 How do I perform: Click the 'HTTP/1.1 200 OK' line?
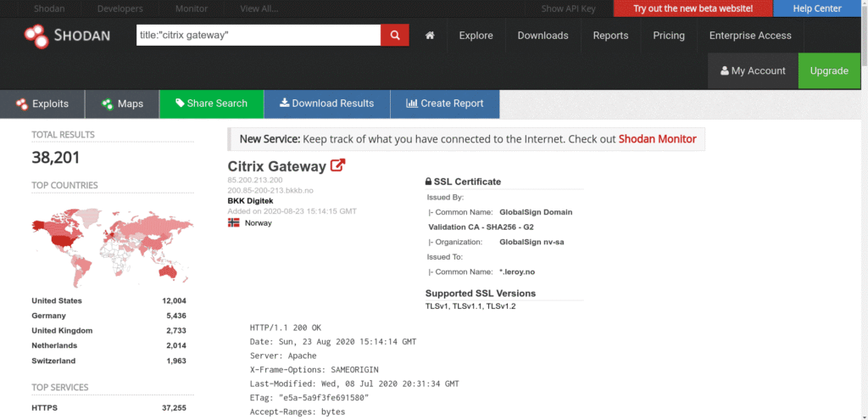coord(285,328)
